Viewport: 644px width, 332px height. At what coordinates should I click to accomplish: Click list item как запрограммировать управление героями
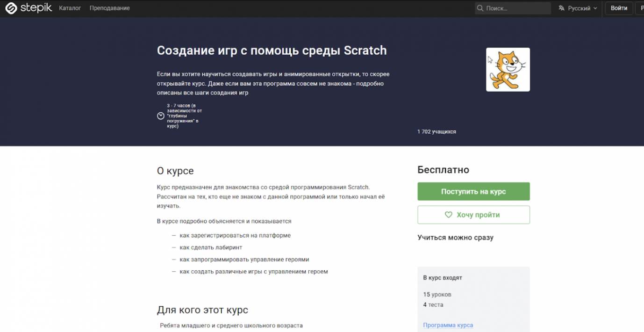pos(244,260)
